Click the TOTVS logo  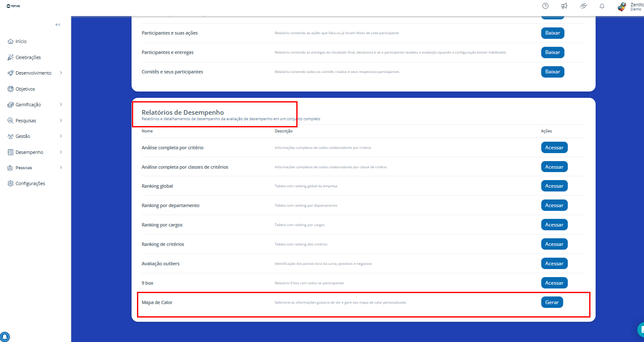click(13, 6)
